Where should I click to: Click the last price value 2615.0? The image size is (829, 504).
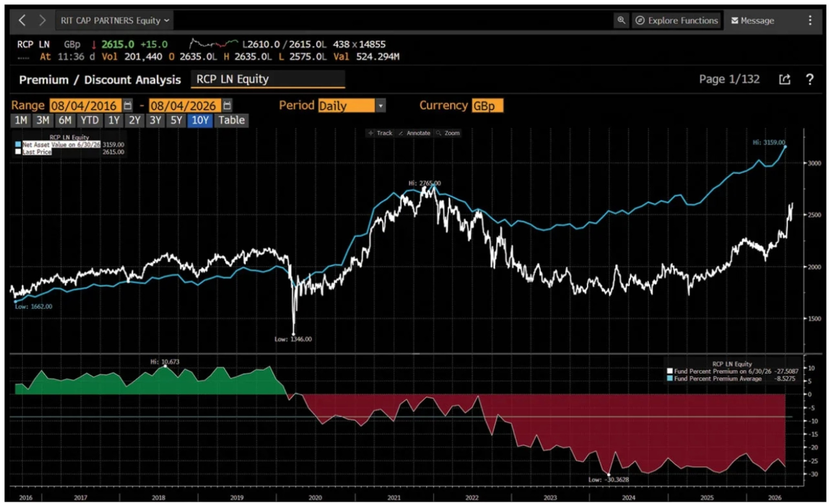(x=118, y=44)
